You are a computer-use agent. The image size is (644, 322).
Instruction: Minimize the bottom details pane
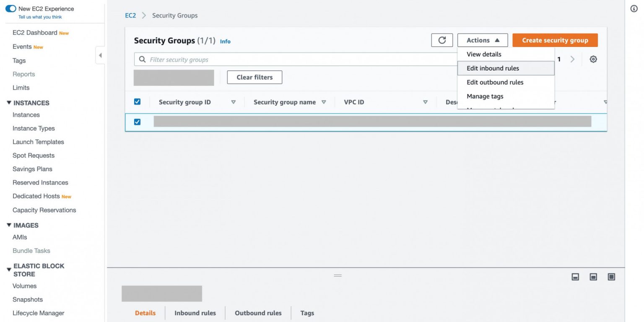[x=576, y=277]
